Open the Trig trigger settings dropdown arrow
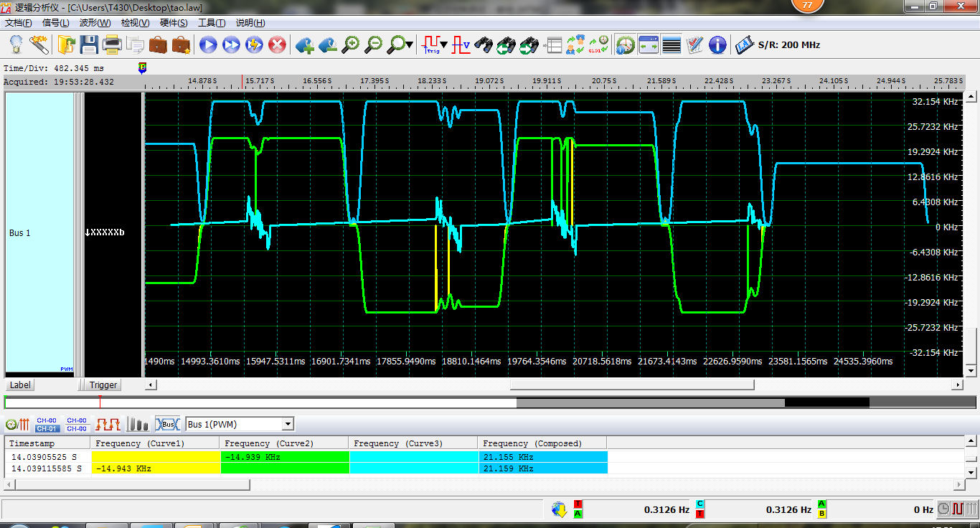Screen dimensions: 980x528 click(444, 45)
